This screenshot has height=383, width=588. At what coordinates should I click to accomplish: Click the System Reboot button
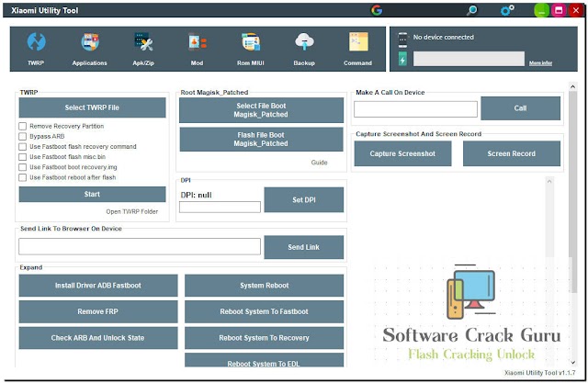(264, 286)
